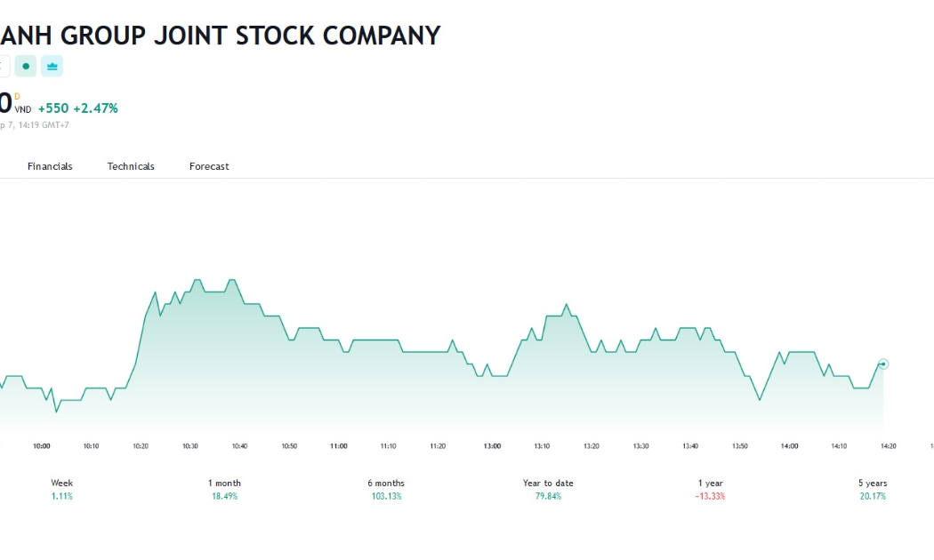Select the 1 year performance range
This screenshot has width=934, height=560.
click(x=710, y=489)
